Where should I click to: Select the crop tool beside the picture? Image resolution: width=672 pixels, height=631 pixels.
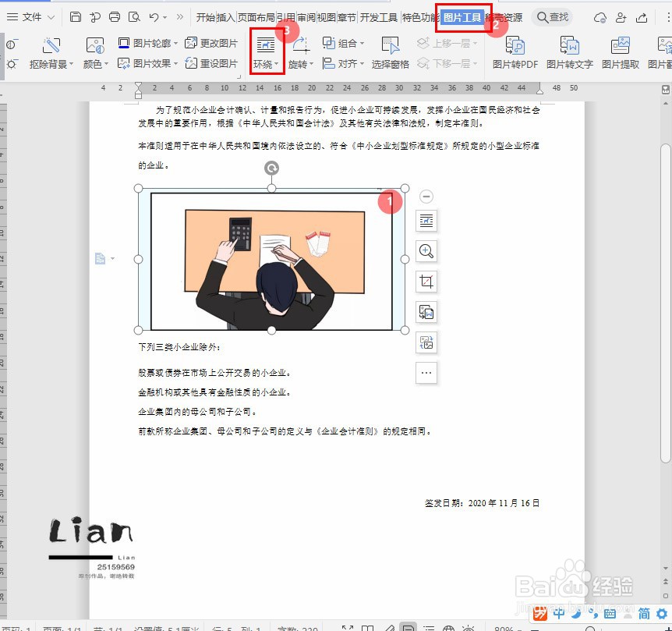pyautogui.click(x=426, y=282)
